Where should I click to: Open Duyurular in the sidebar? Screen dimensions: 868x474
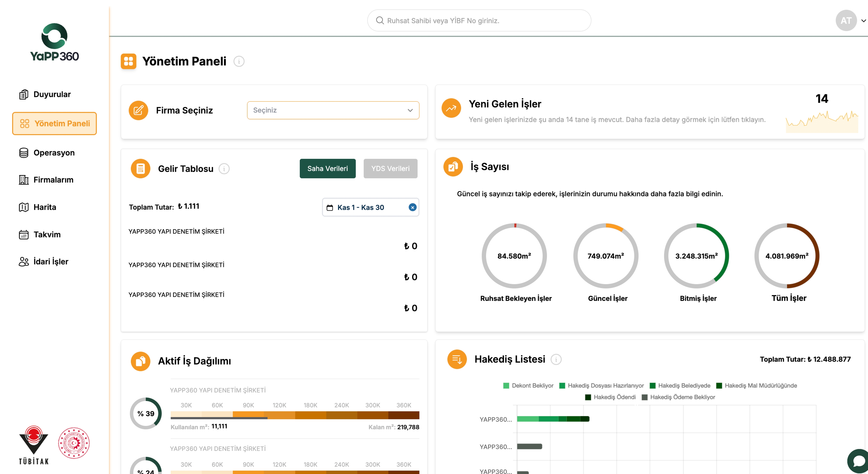point(45,94)
